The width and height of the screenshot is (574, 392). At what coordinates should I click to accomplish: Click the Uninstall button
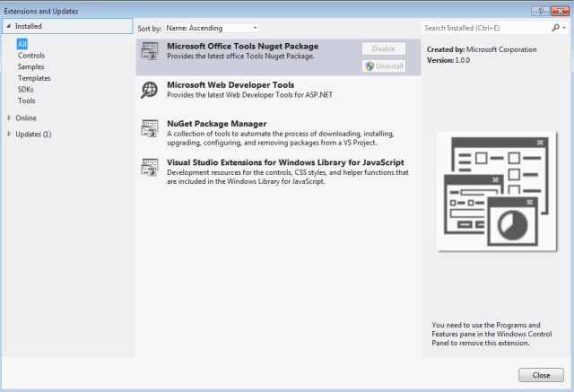point(384,66)
